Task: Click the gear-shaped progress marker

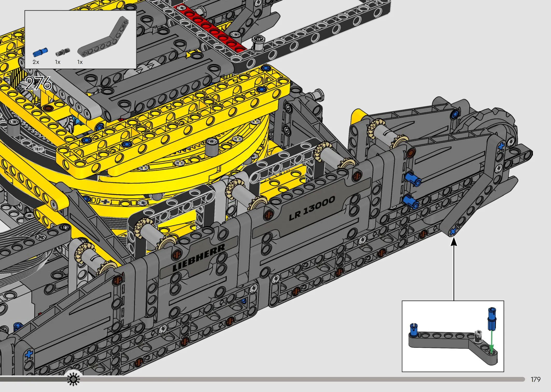Action: click(x=73, y=379)
